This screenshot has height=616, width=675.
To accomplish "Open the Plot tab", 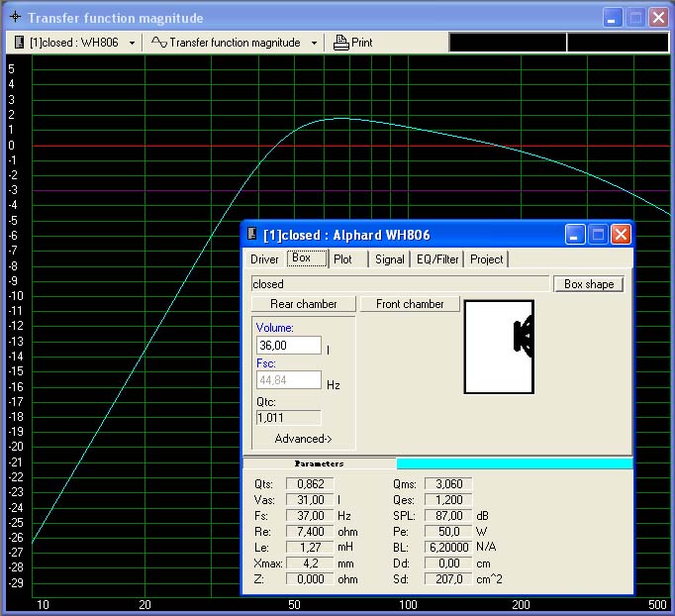I will [x=342, y=259].
